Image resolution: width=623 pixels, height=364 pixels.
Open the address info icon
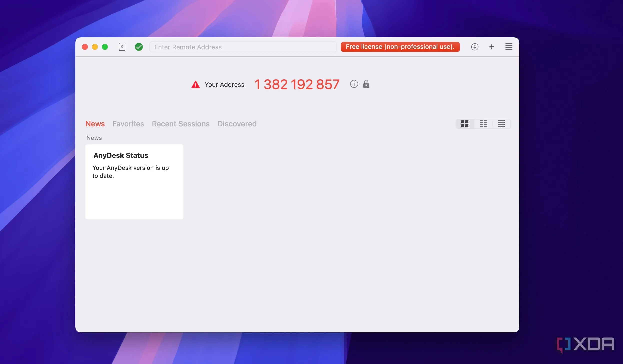pos(354,84)
